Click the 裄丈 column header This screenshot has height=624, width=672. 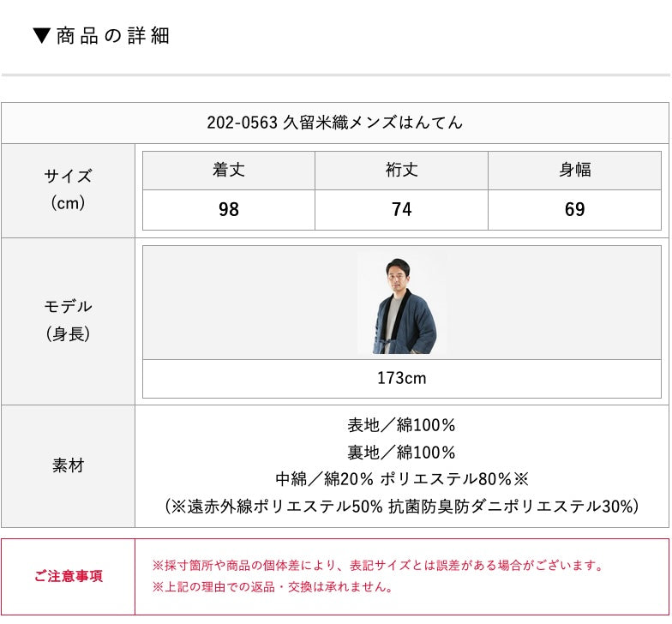(401, 170)
